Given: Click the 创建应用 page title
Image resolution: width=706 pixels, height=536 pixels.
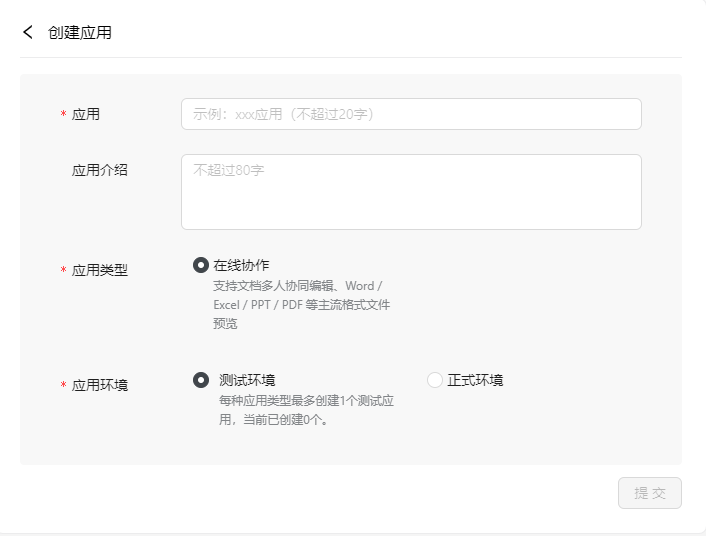Looking at the screenshot, I should click(80, 32).
